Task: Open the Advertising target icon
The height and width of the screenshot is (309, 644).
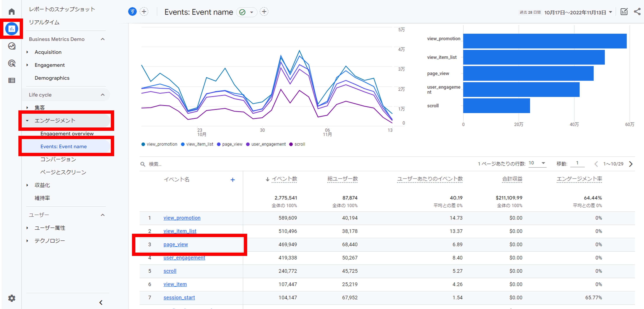Action: pyautogui.click(x=12, y=63)
